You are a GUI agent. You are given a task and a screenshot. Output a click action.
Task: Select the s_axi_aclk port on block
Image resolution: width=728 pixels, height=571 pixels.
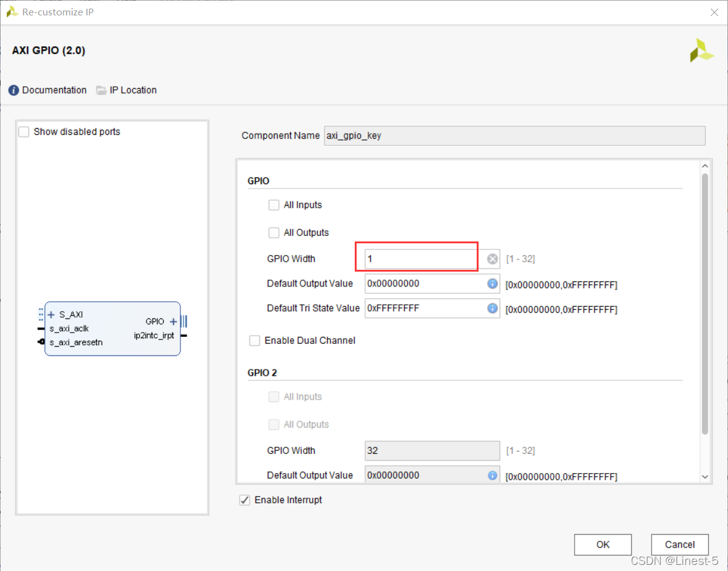point(69,329)
